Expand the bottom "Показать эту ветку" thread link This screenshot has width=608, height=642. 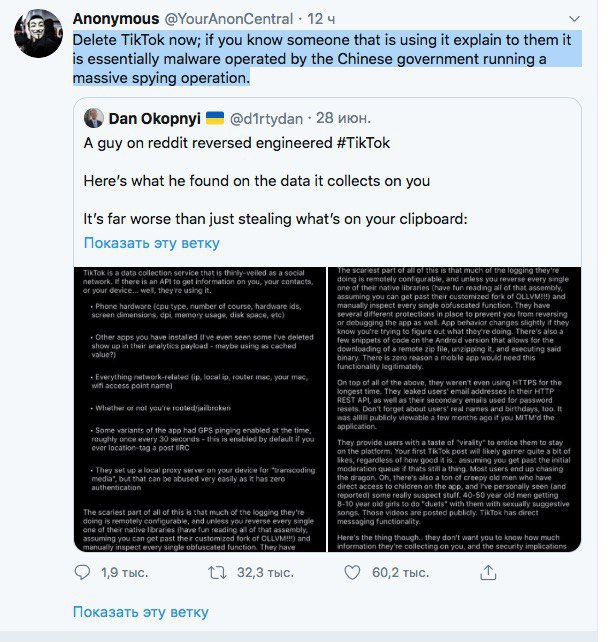click(141, 612)
